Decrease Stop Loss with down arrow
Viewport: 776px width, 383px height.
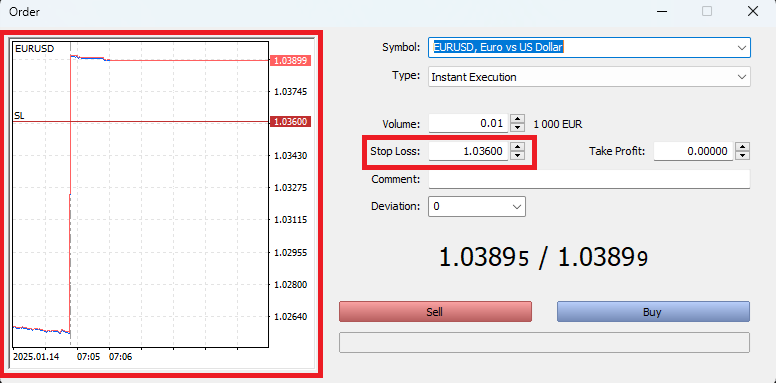coord(517,156)
